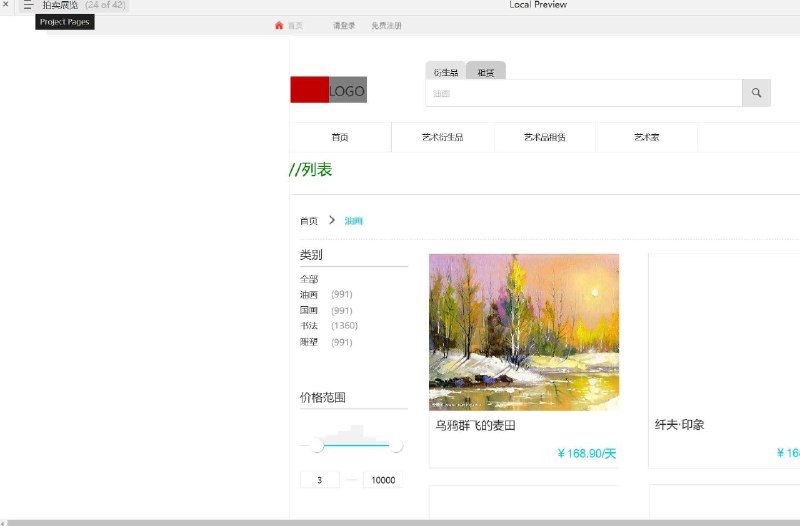Click the teal price range slider track

[x=357, y=445]
